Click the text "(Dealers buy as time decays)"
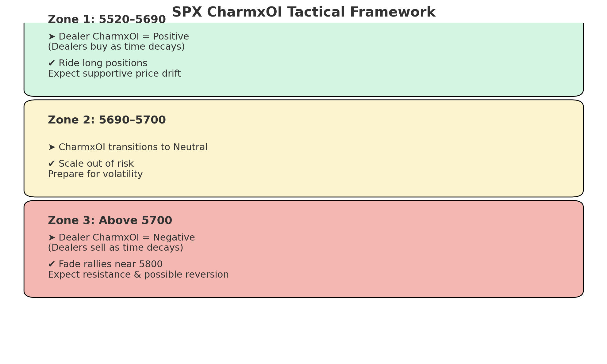 coord(116,47)
